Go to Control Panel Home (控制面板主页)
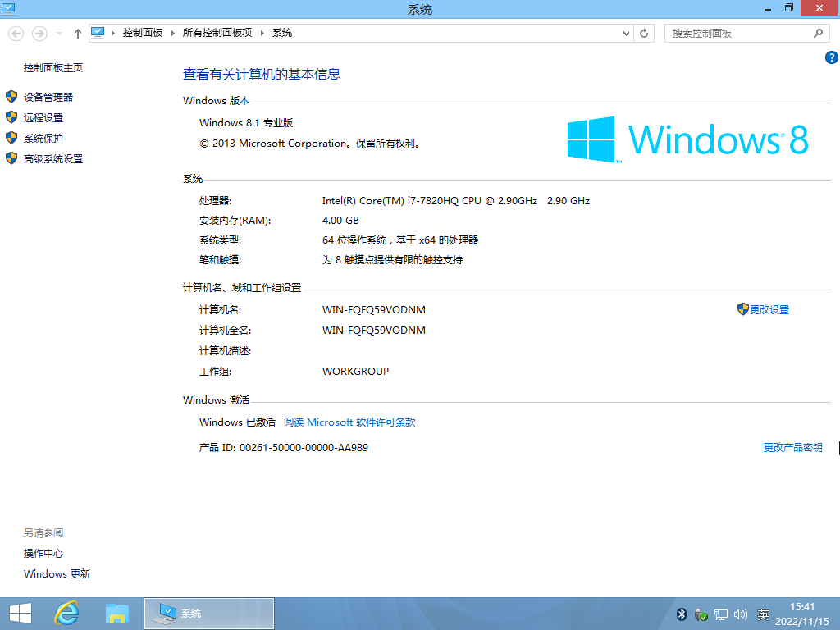Viewport: 840px width, 630px height. 53,67
